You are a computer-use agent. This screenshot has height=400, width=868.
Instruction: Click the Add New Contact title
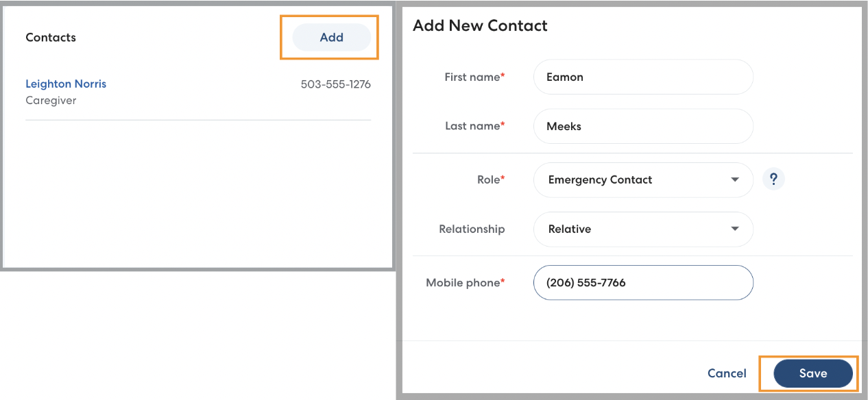pos(480,26)
